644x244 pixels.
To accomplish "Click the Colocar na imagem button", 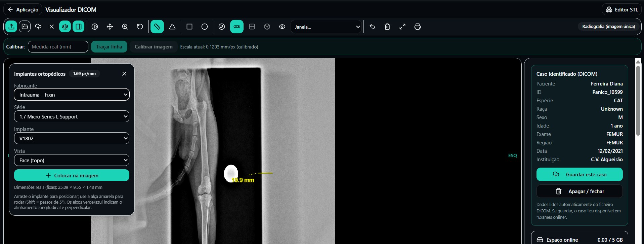I will coord(72,175).
